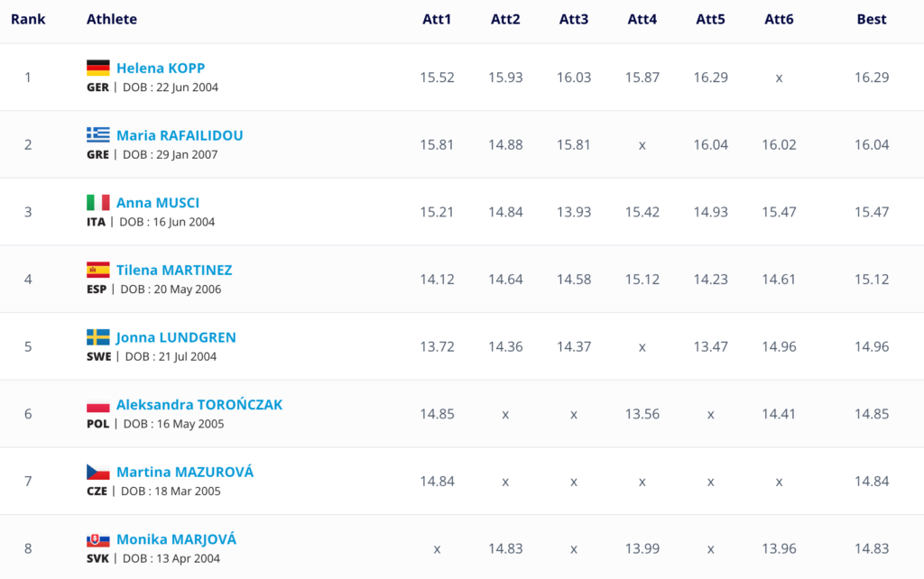Open Tilena MARTINEZ athlete profile

point(174,270)
